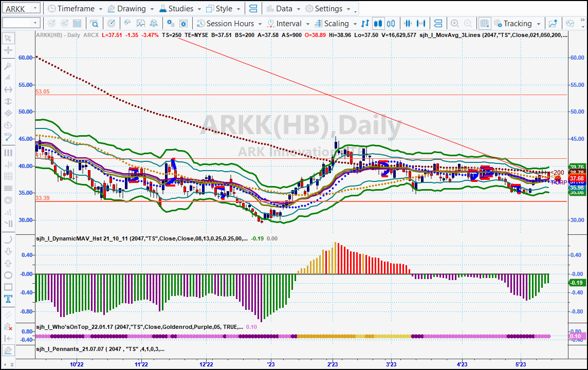Click the zoom-in magnifier icon
Screen dimensions: 588x370
(x=454, y=24)
